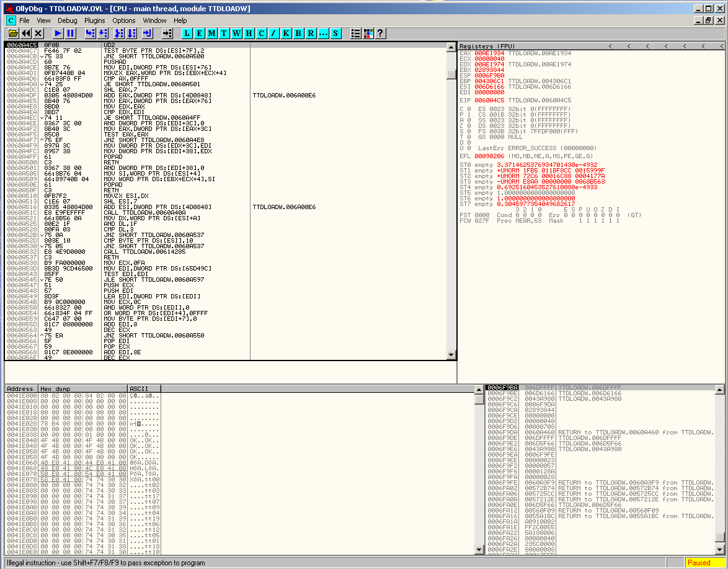Open the Plugins menu
This screenshot has width=728, height=569.
pos(95,20)
